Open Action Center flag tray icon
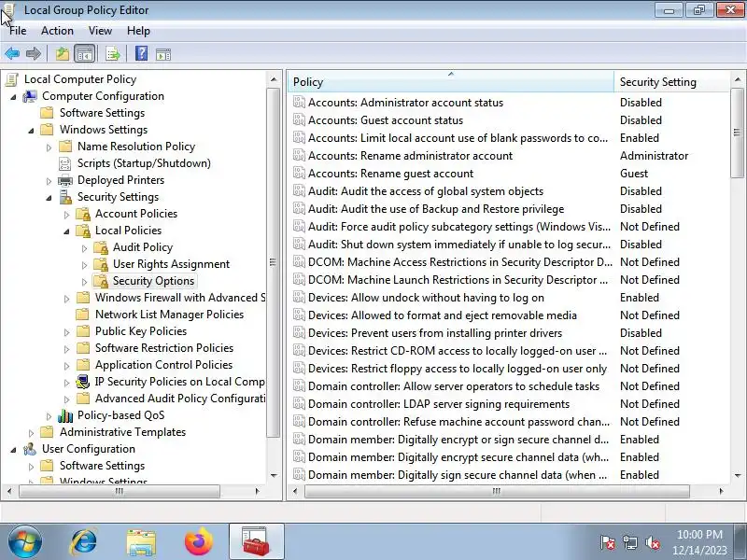The image size is (747, 560). [x=608, y=542]
